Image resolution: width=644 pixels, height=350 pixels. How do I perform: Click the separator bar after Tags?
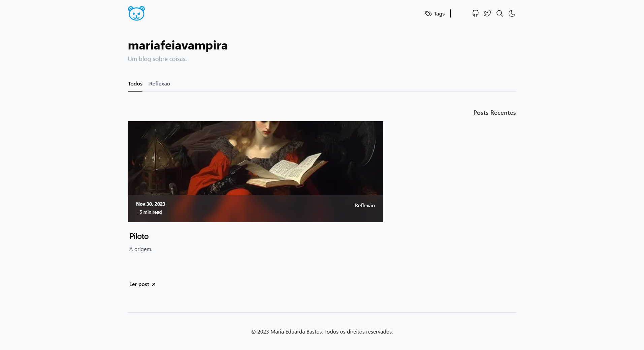click(x=450, y=14)
